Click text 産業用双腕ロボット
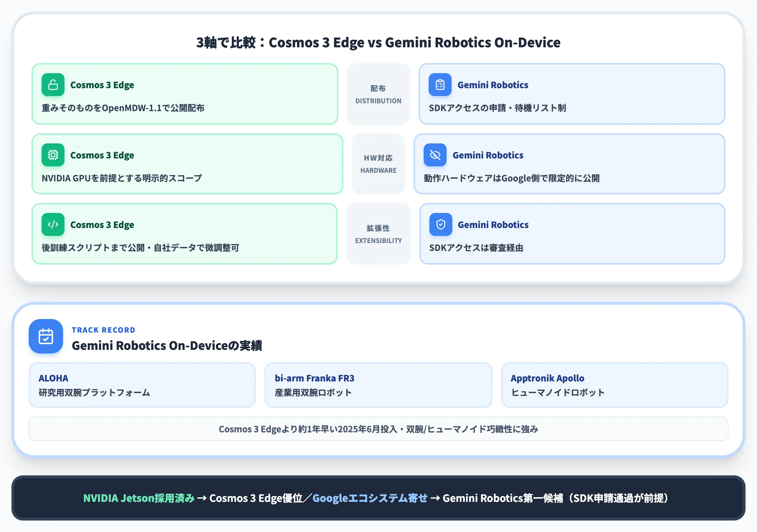 (313, 393)
